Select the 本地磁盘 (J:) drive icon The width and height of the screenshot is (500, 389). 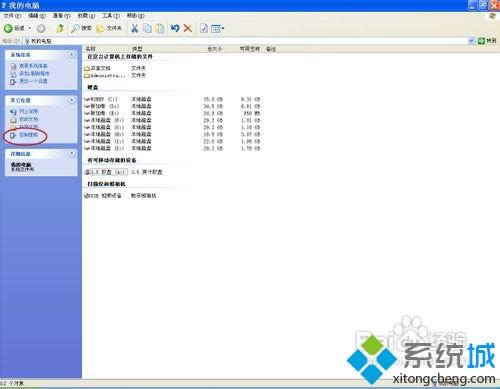[87, 148]
